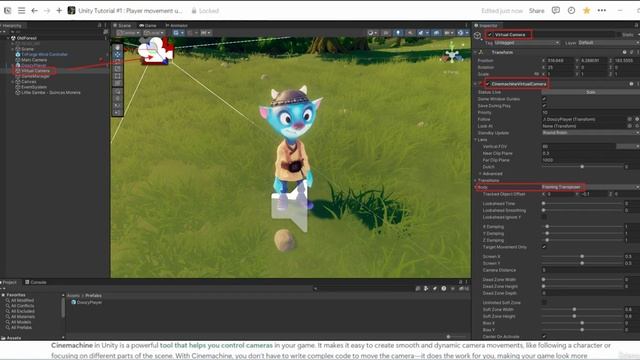Click the Share button
Viewport: 640px width, 360px height.
pyautogui.click(x=536, y=11)
